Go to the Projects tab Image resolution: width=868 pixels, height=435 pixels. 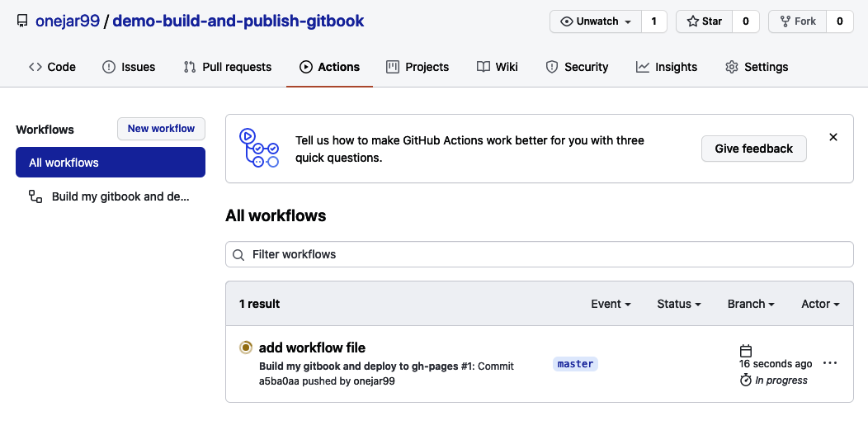[x=417, y=67]
